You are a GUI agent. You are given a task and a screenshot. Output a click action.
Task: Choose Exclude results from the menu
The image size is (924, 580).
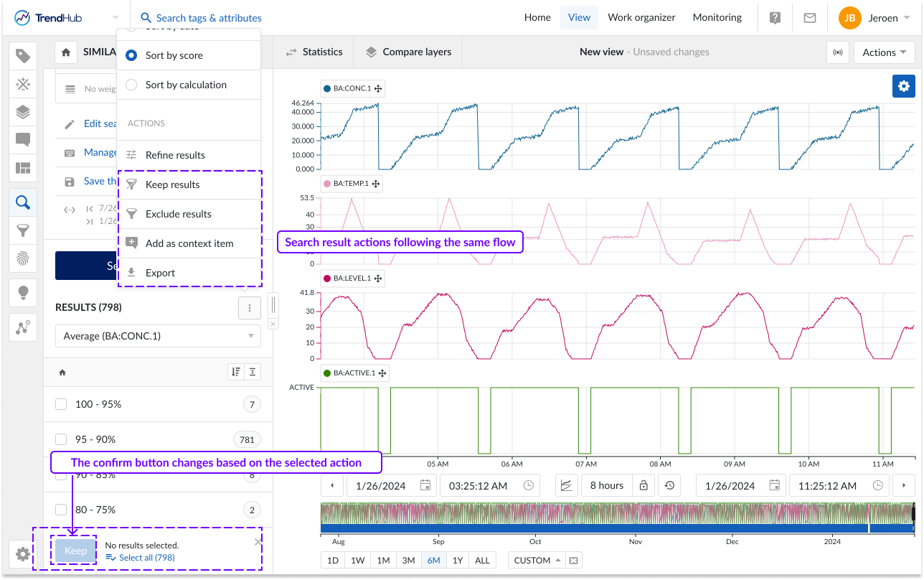[179, 214]
